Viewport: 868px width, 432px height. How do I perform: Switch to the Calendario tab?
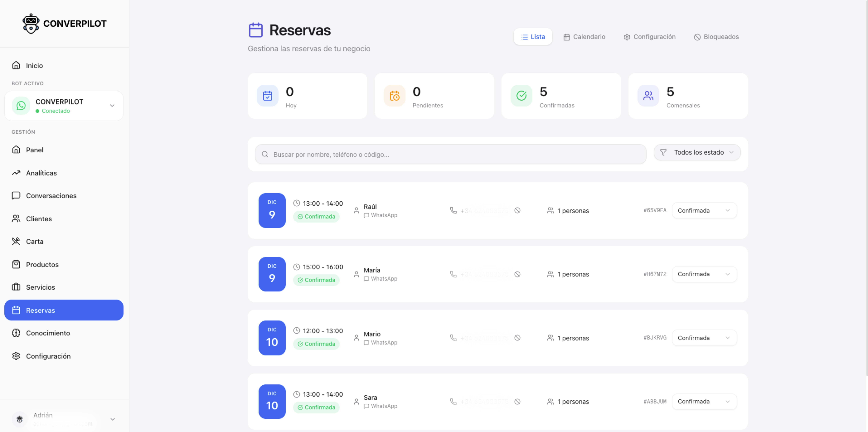(x=584, y=37)
